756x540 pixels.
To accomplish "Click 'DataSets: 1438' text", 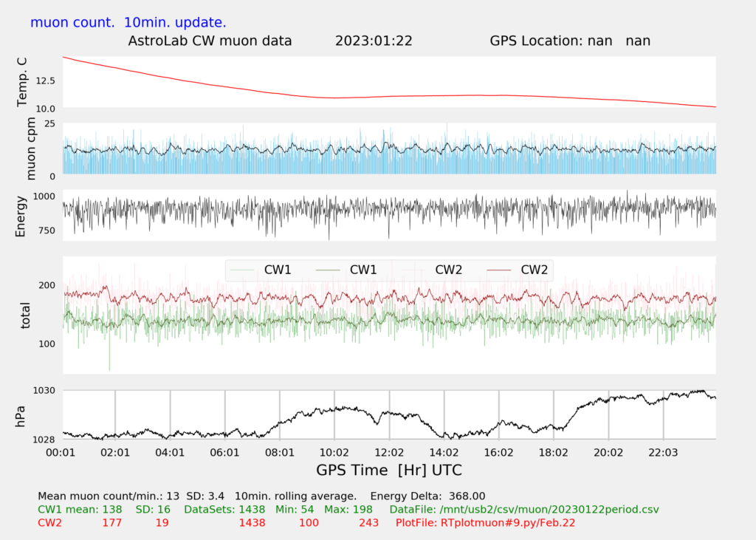I will [x=224, y=510].
